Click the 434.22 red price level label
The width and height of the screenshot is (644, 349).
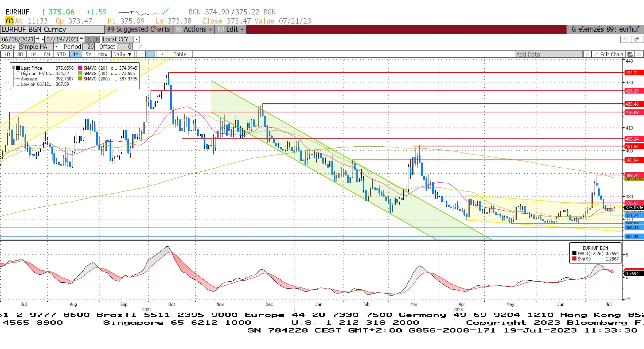point(634,73)
